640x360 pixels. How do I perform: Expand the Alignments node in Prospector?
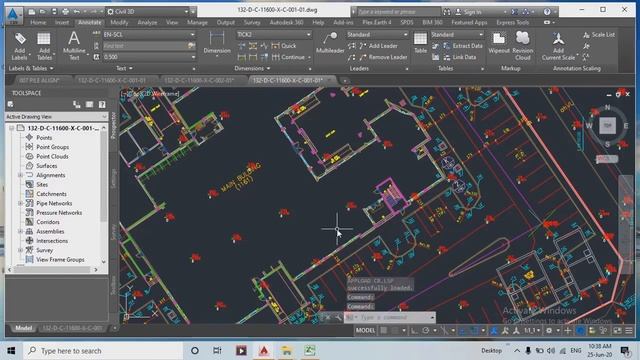point(20,175)
